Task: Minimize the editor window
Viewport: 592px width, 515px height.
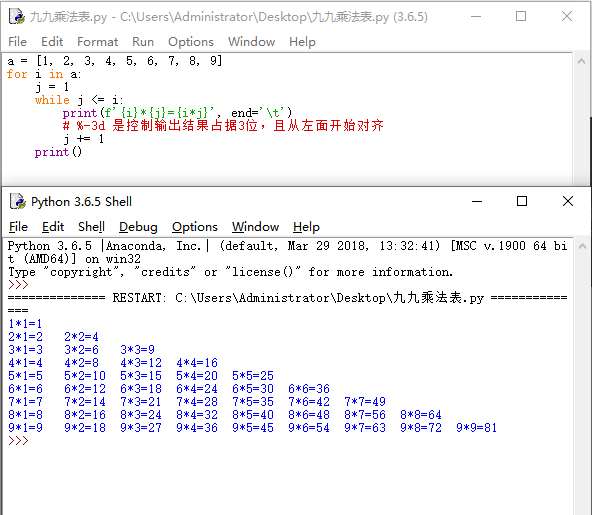Action: pos(476,16)
